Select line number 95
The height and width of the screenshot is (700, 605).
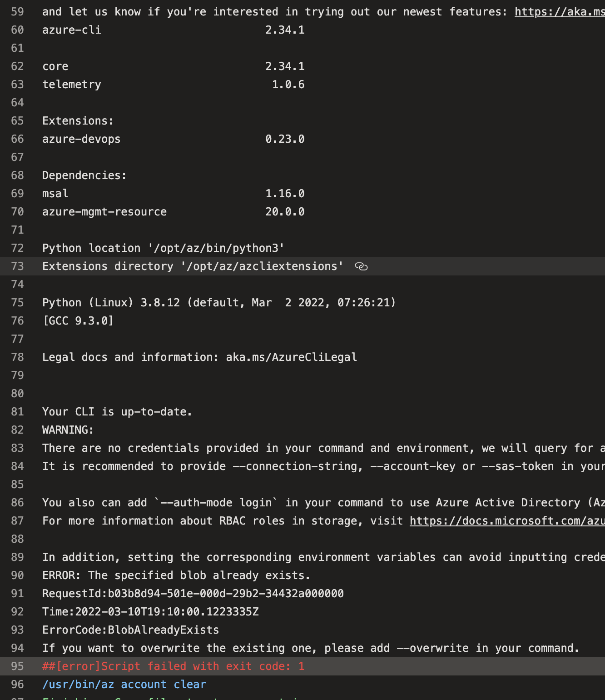click(x=17, y=666)
